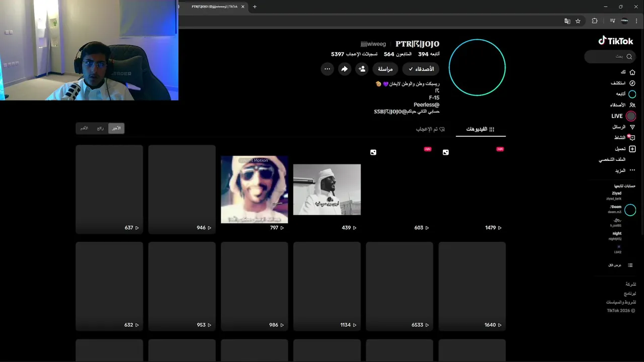Open a new browser tab

255,7
